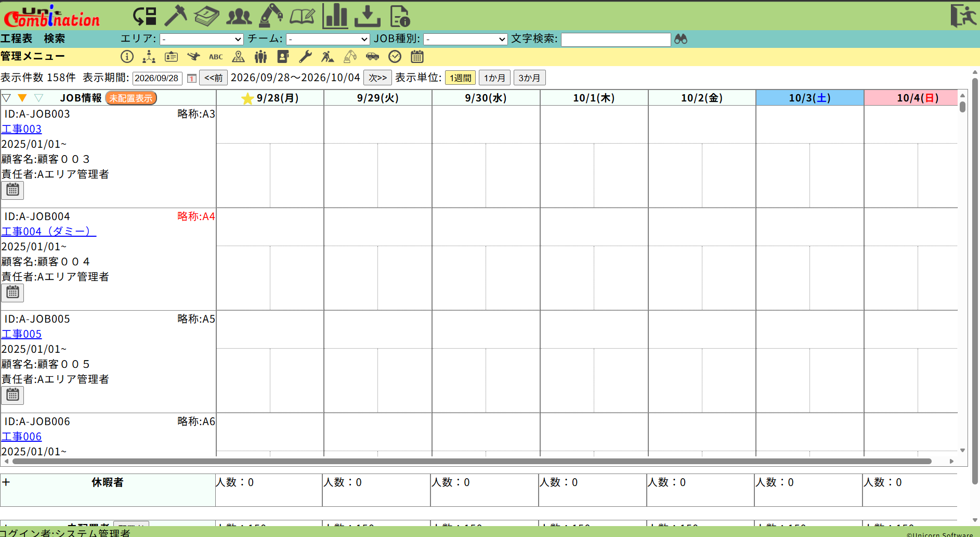Select the 3か月 display unit
980x537 pixels.
[529, 78]
